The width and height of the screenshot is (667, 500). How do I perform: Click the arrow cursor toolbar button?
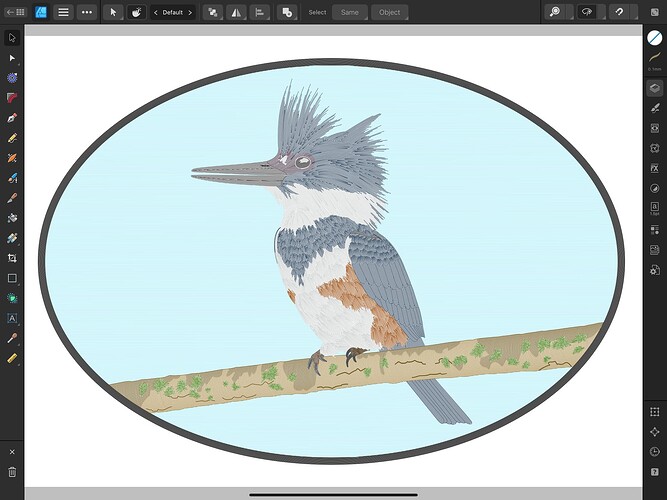point(113,12)
